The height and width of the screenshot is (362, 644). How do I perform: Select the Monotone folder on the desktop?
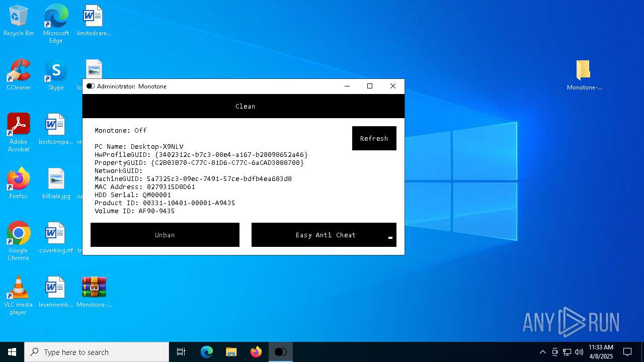pyautogui.click(x=584, y=75)
